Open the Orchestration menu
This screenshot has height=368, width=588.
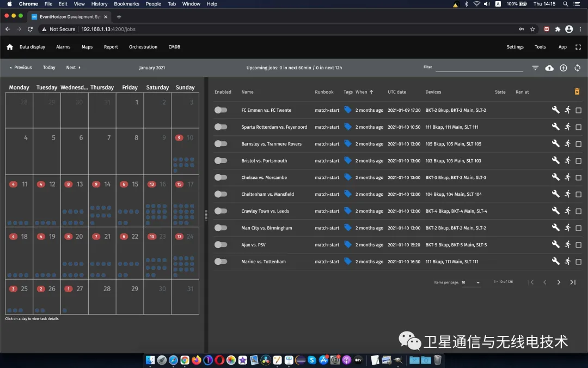143,47
